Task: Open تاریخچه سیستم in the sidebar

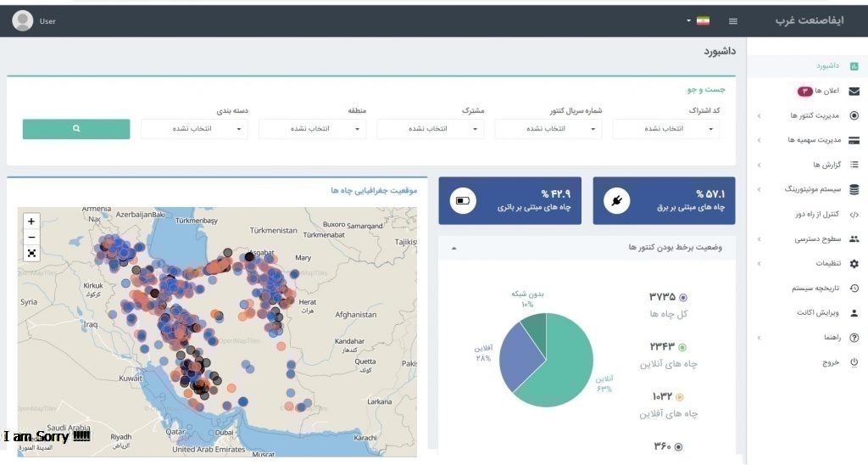Action: point(815,289)
